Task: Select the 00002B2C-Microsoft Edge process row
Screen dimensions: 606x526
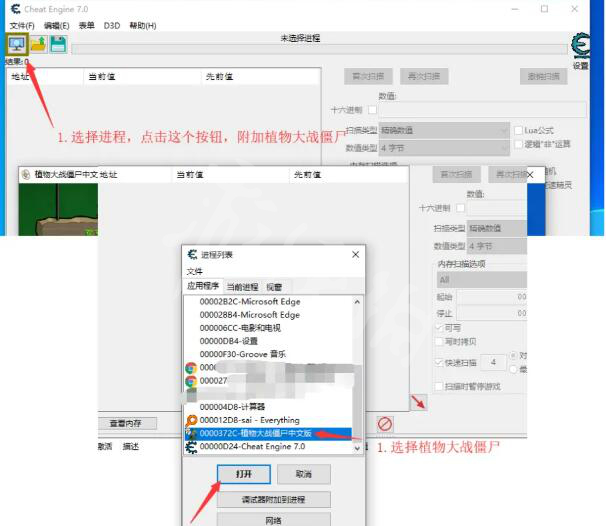Action: (x=268, y=302)
